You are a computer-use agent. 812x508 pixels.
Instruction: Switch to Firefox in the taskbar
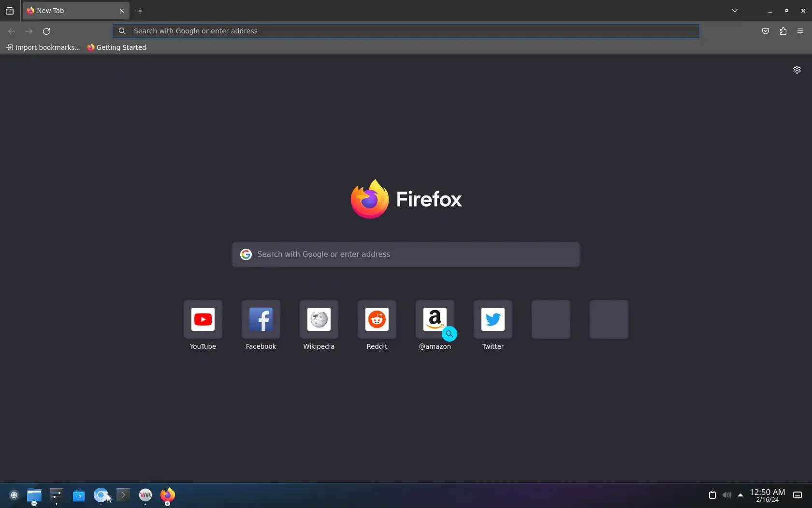pos(168,495)
